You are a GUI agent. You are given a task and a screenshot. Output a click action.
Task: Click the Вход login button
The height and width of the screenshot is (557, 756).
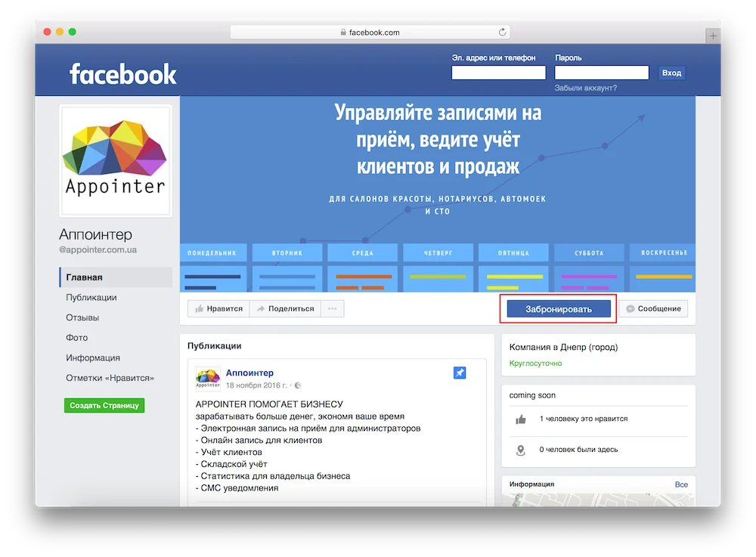(671, 73)
